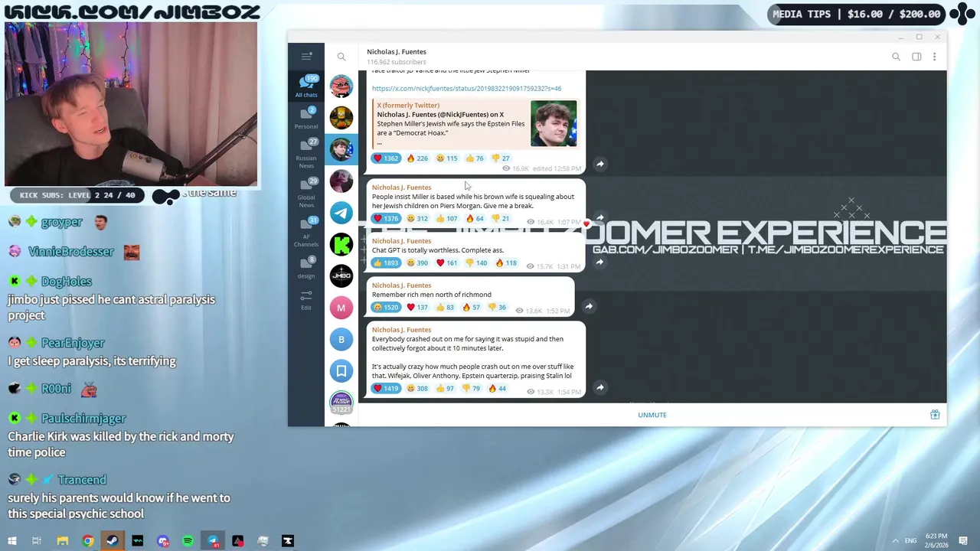Open the blue B avatar chat
This screenshot has width=980, height=551.
[x=341, y=339]
